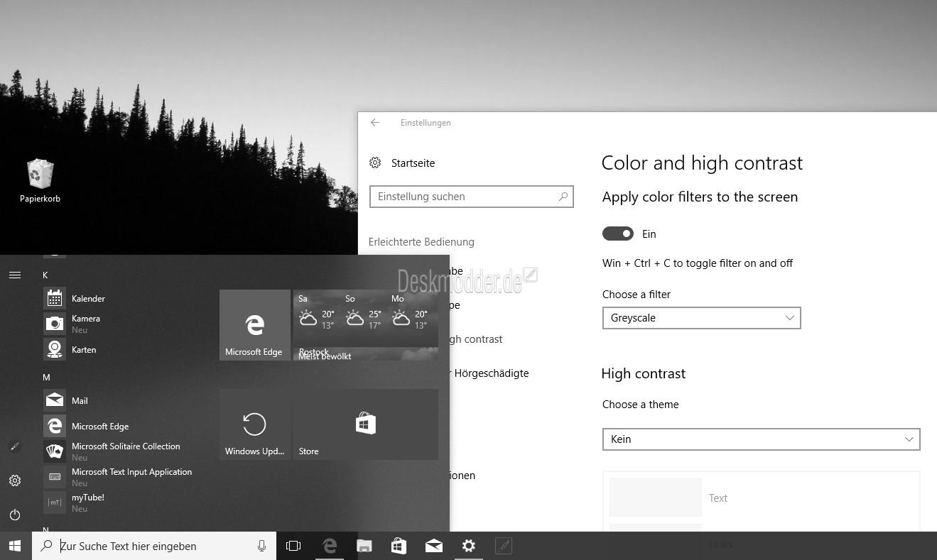Open Microsoft Text Input Application

click(x=118, y=477)
